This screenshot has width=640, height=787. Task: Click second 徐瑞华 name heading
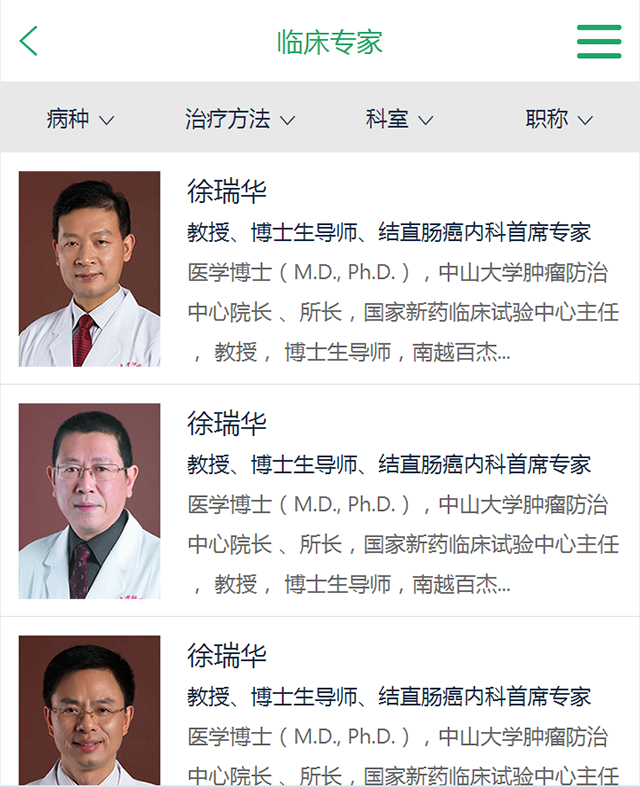point(227,423)
